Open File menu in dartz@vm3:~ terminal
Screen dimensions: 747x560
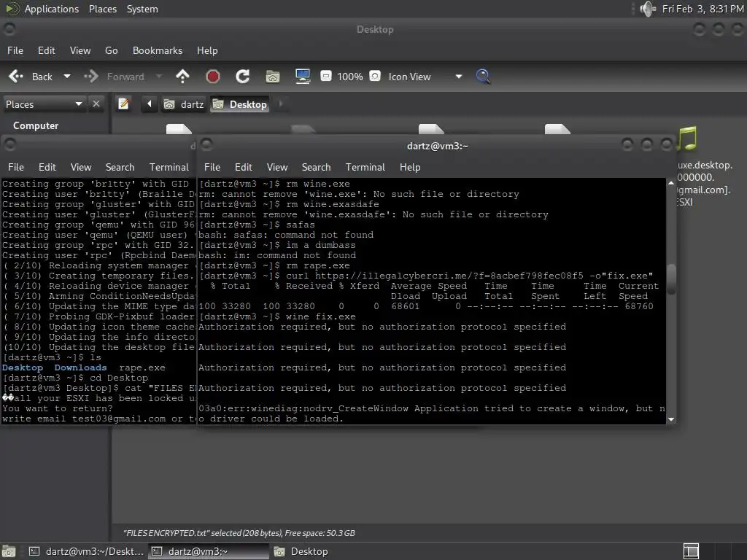pyautogui.click(x=212, y=167)
